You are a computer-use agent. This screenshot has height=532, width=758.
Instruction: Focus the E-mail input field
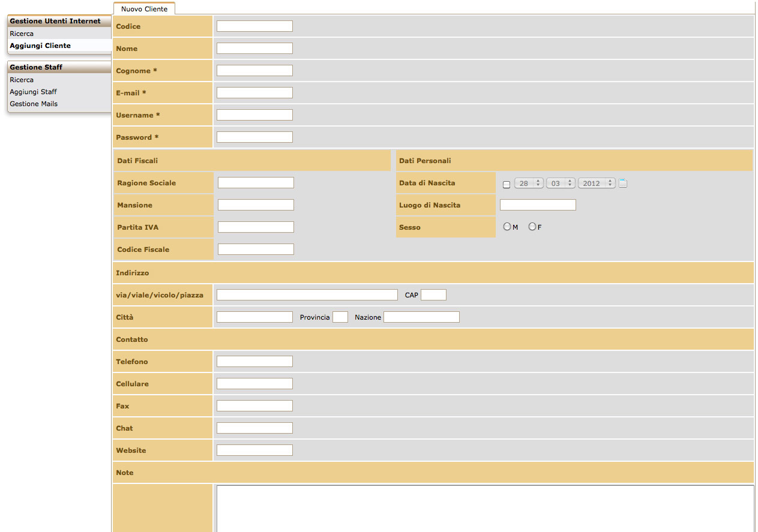point(254,93)
